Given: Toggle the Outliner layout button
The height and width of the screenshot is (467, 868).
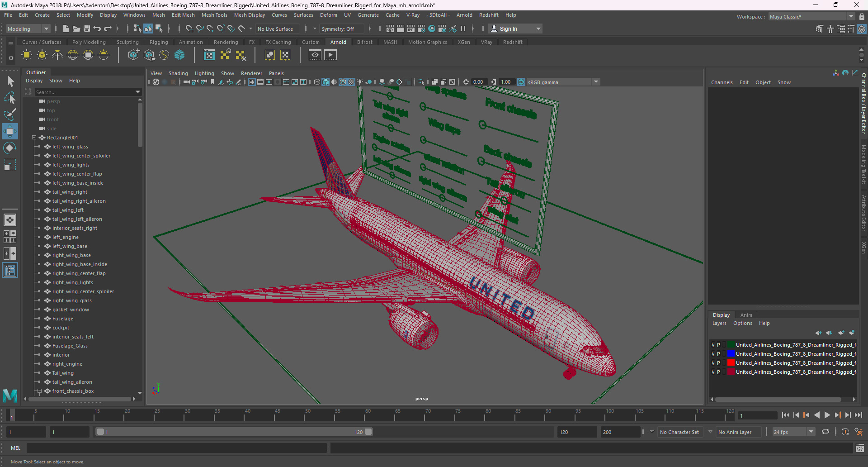Looking at the screenshot, I should (10, 271).
